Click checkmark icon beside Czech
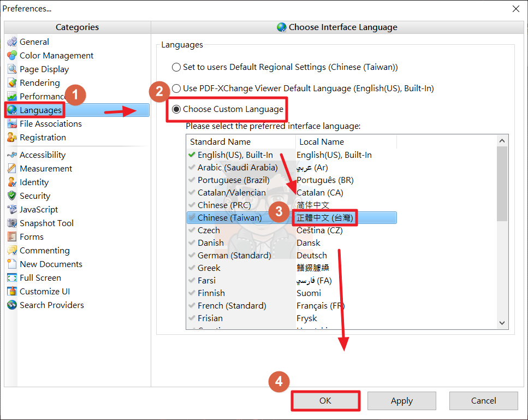Screen dimensions: 528x420 click(192, 230)
